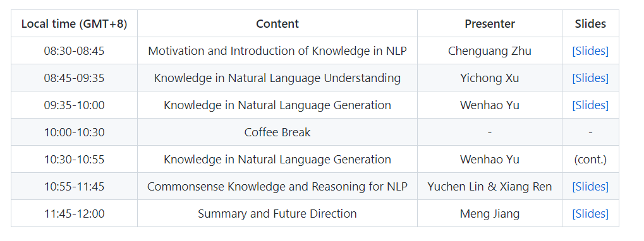644x241 pixels.
Task: Open Slides link for Meng Jiang's summary
Action: (590, 213)
